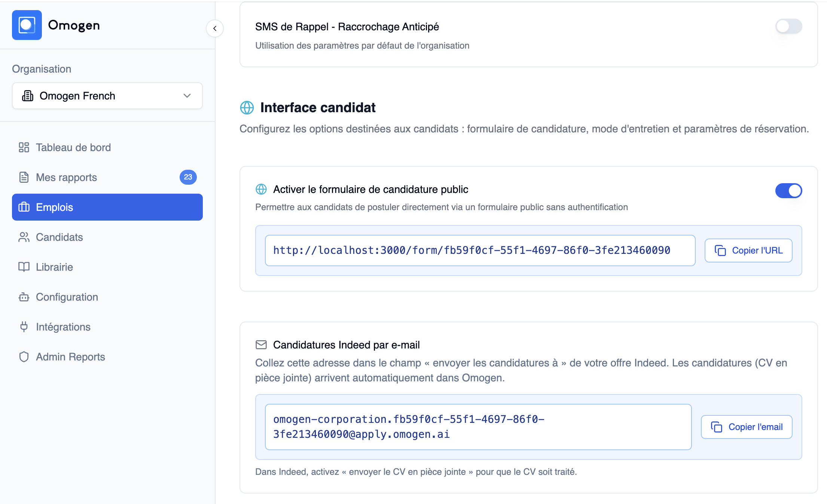Go to Mes rapports
This screenshot has width=827, height=504.
tap(107, 177)
